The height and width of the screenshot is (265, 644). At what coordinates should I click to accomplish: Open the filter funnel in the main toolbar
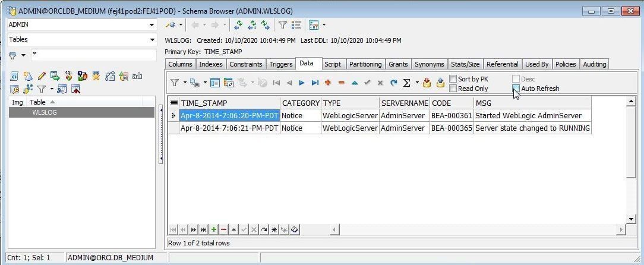283,25
